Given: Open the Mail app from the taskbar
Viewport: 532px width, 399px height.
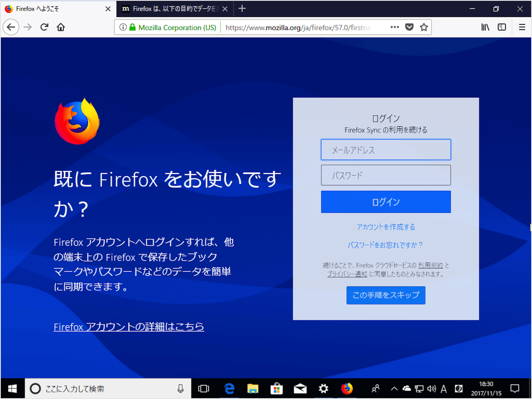Looking at the screenshot, I should (300, 389).
